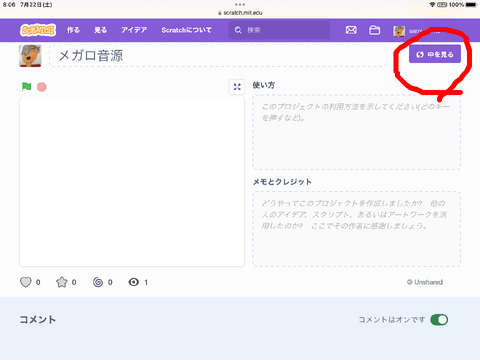The height and width of the screenshot is (360, 480).
Task: Click the 中を見る button
Action: pos(435,54)
